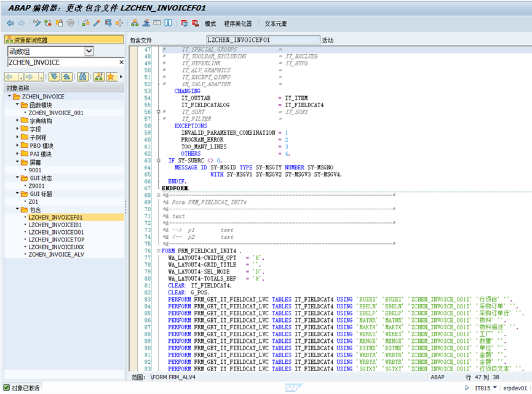Expand the PAI 模块 folder
The height and width of the screenshot is (394, 532).
click(x=17, y=153)
